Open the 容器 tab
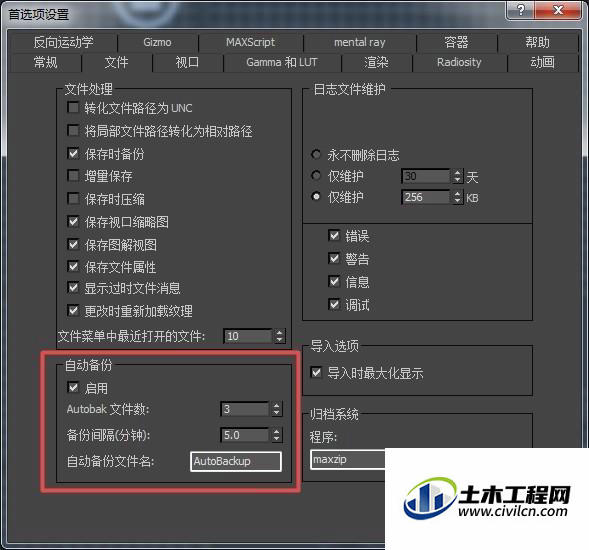This screenshot has height=550, width=589. point(456,42)
